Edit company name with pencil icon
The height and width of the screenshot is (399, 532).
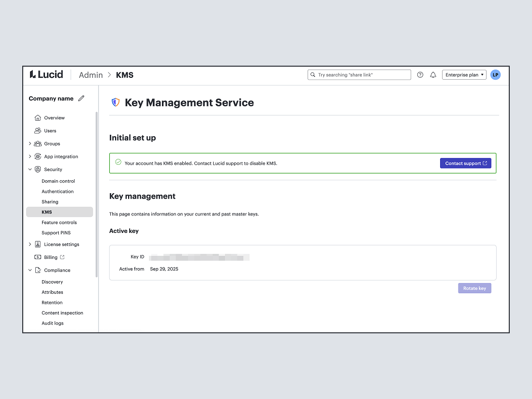click(81, 99)
